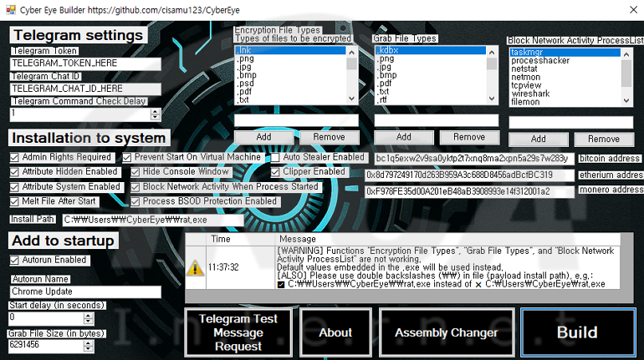Viewport: 644px width, 360px height.
Task: Click the Build button
Action: point(577,332)
